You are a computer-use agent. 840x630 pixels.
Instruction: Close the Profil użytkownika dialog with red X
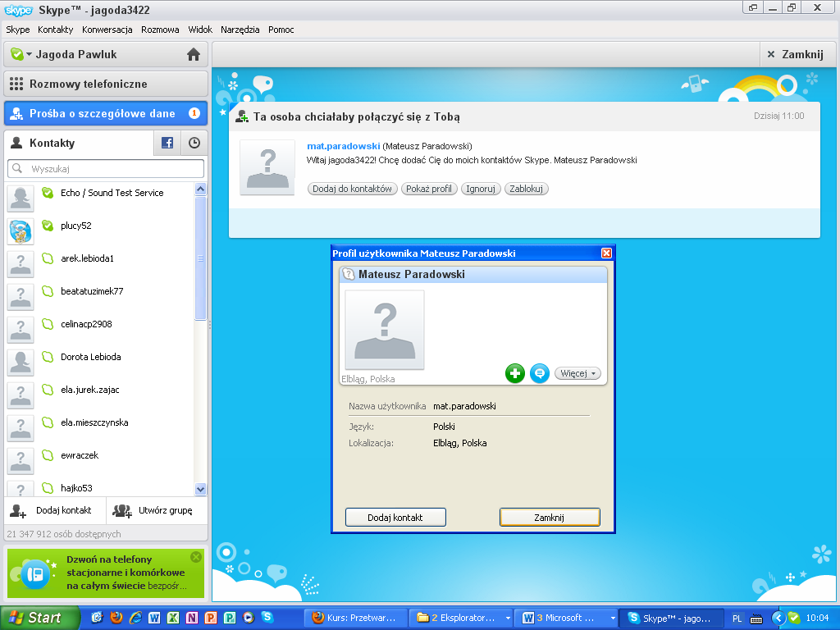(606, 253)
